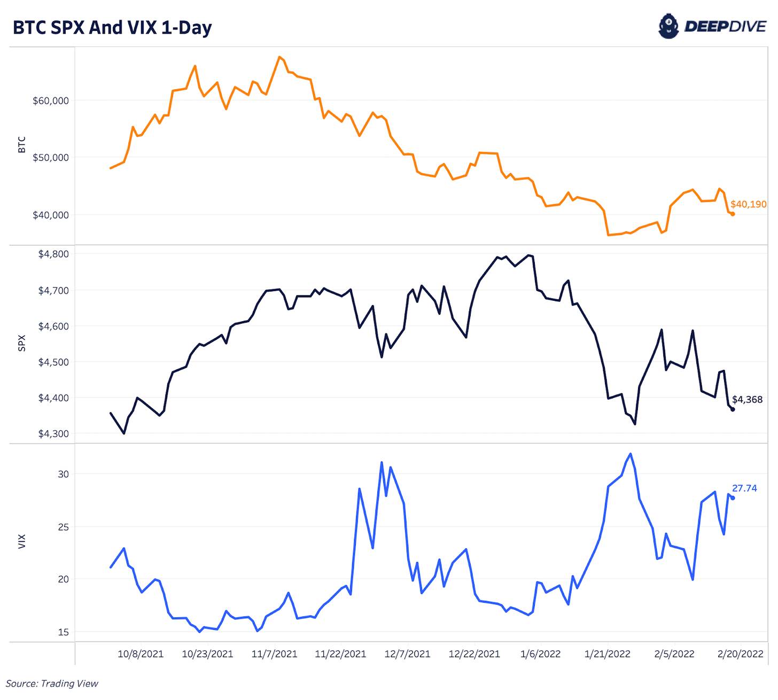Click the 10/8/2021 date tick label
This screenshot has width=778, height=700.
pos(141,654)
